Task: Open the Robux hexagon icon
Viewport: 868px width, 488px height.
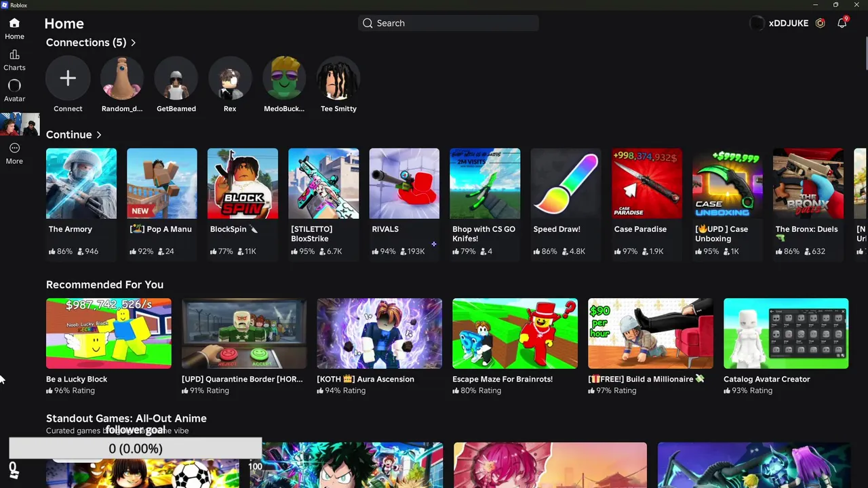Action: pos(821,23)
